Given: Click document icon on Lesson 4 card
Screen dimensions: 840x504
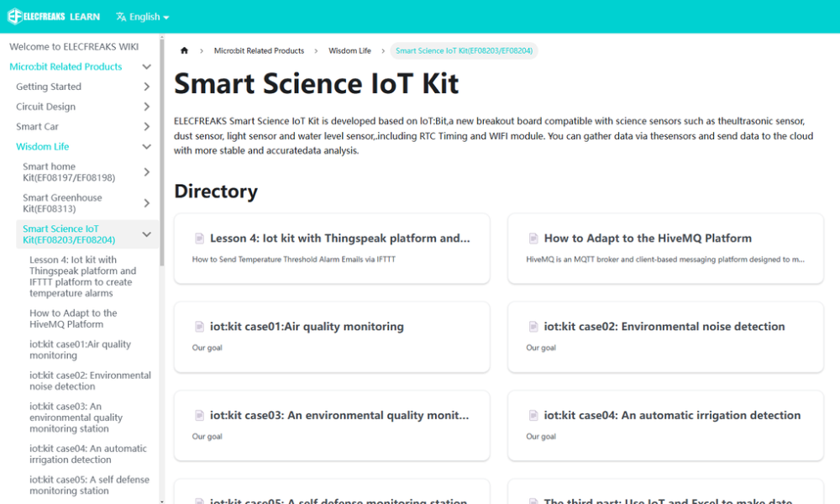Looking at the screenshot, I should [x=199, y=238].
